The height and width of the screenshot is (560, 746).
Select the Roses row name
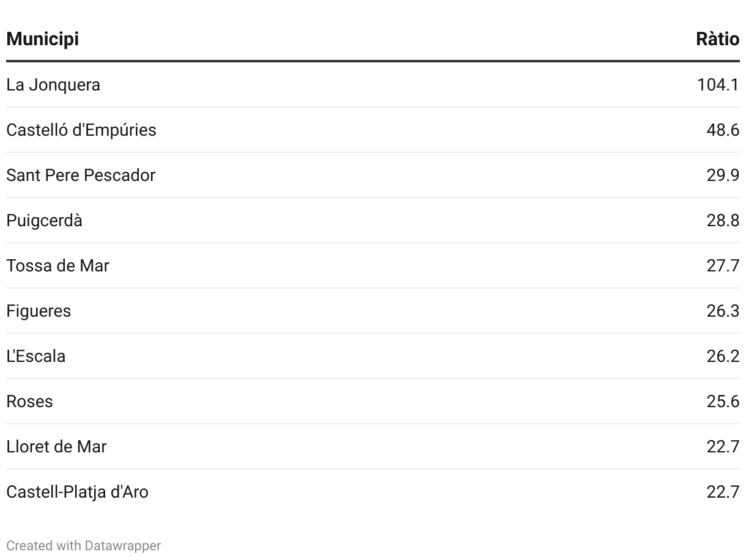pos(29,401)
